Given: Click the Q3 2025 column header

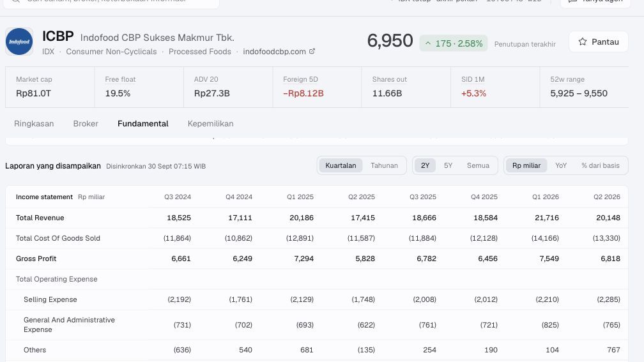Looking at the screenshot, I should coord(423,197).
